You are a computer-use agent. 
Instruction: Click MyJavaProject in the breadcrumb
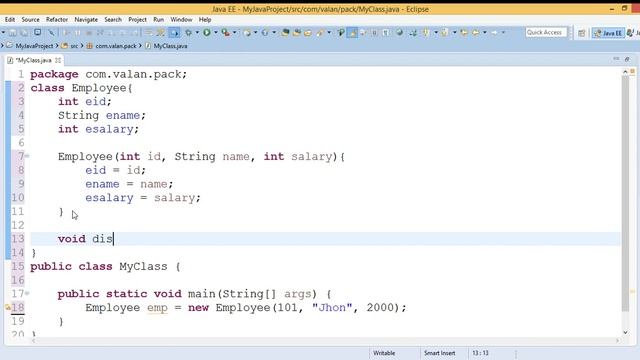(x=34, y=46)
